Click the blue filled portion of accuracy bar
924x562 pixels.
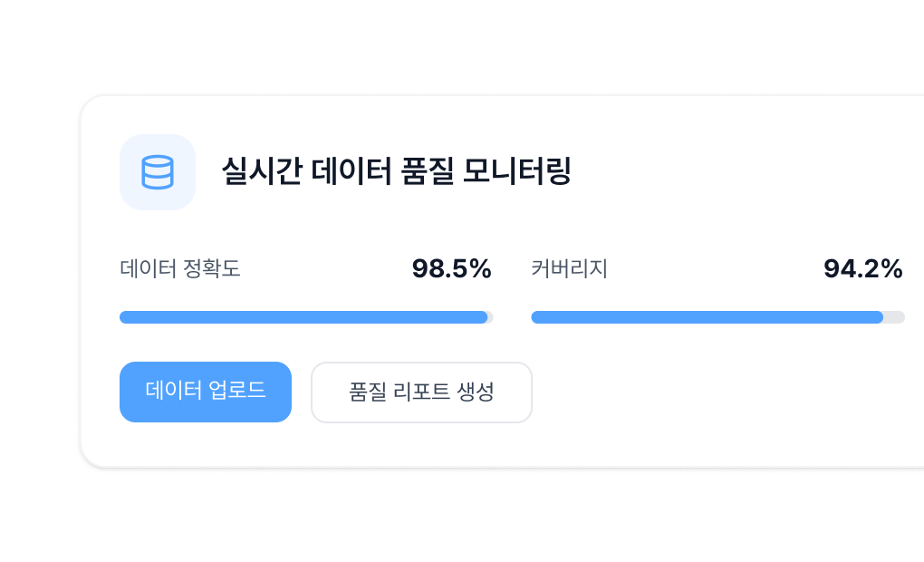pos(272,317)
